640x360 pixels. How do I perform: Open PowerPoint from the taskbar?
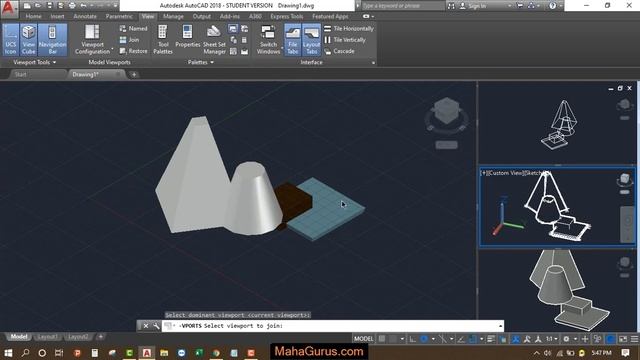pos(77,353)
